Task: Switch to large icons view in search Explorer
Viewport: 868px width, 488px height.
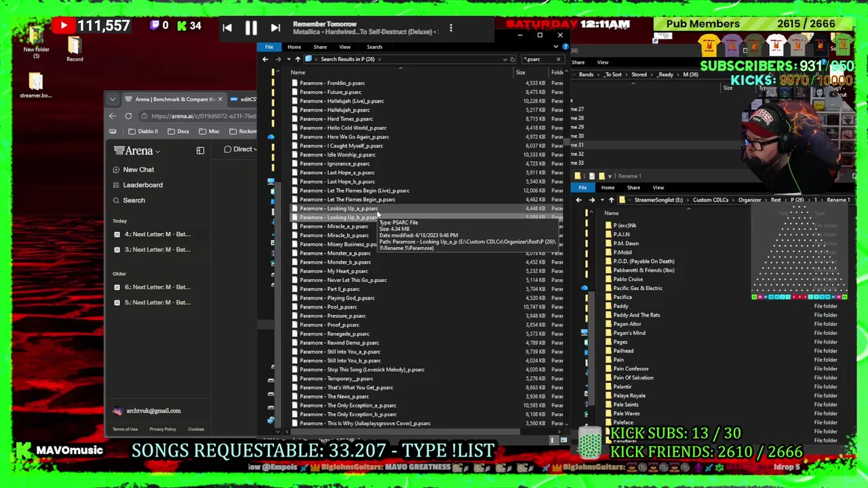Action: (x=564, y=440)
